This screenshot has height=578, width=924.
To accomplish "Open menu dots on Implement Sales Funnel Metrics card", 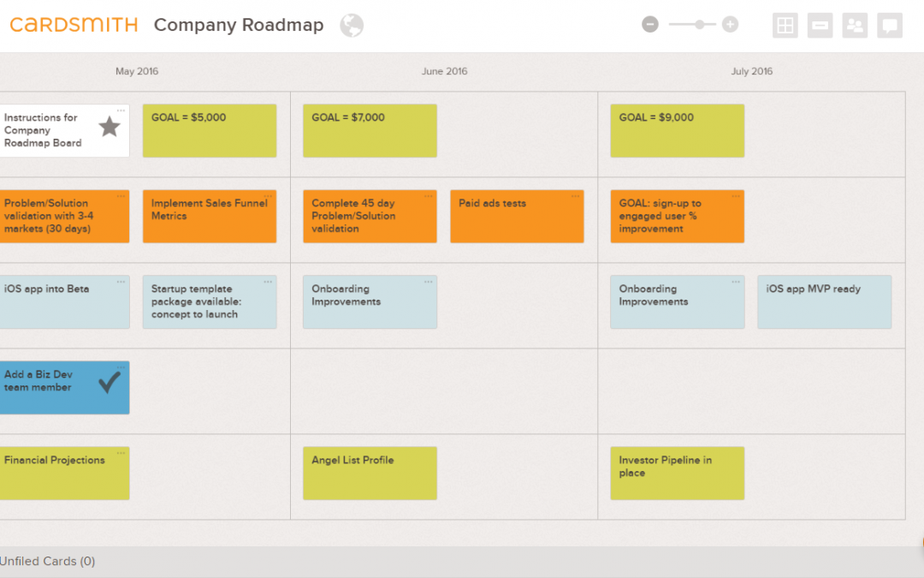I will tap(268, 196).
